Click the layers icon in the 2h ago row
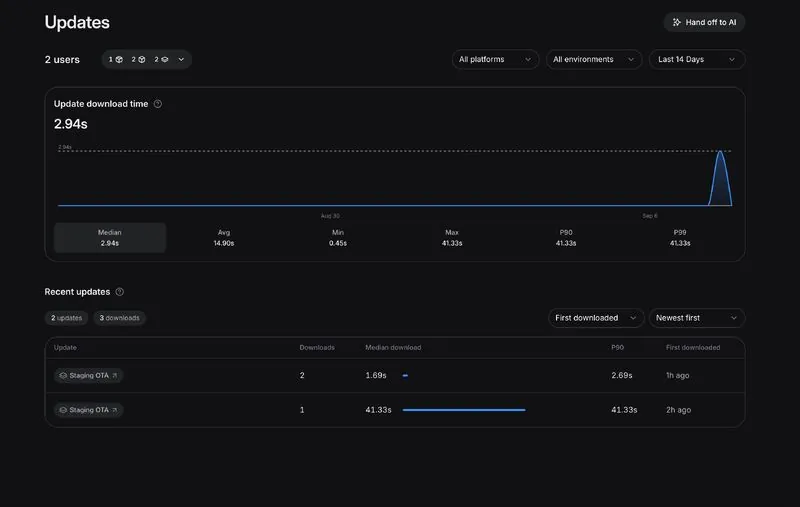Screen dimensions: 800x507 click(x=63, y=410)
